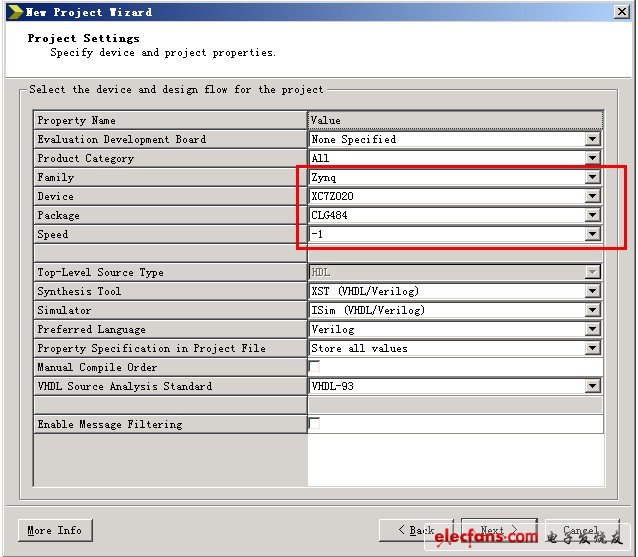
Task: Open the Preferred Language dropdown
Action: [592, 330]
